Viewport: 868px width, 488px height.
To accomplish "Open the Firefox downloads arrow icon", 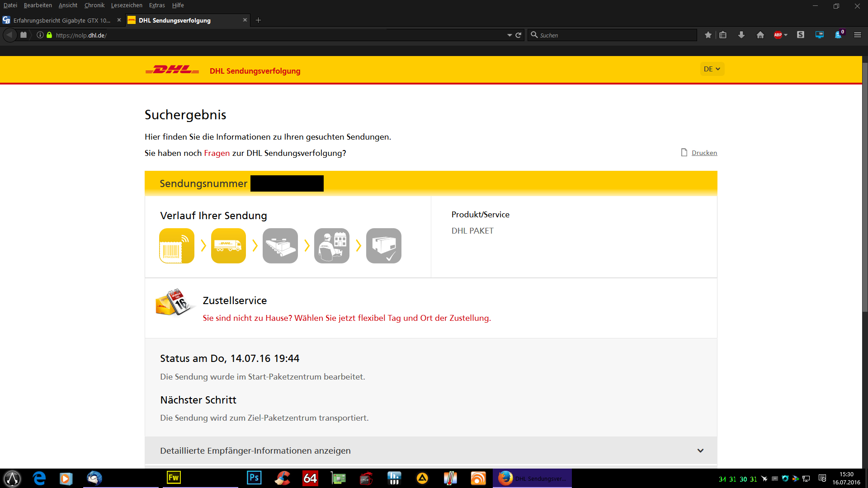I will pyautogui.click(x=741, y=35).
